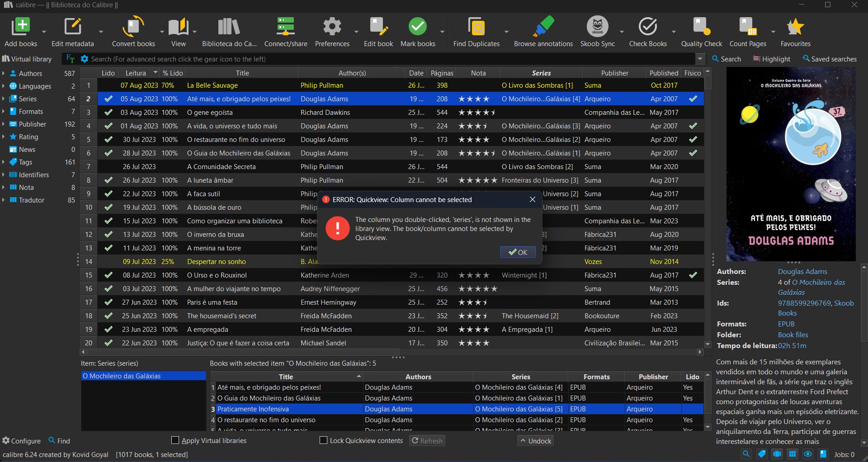Enable Apply Virtual libraries checkbox
The height and width of the screenshot is (462, 868).
[x=175, y=440]
